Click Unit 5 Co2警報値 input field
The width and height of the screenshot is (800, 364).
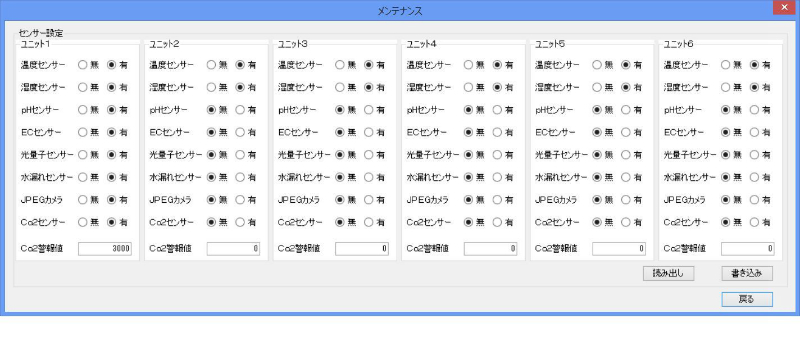point(619,249)
